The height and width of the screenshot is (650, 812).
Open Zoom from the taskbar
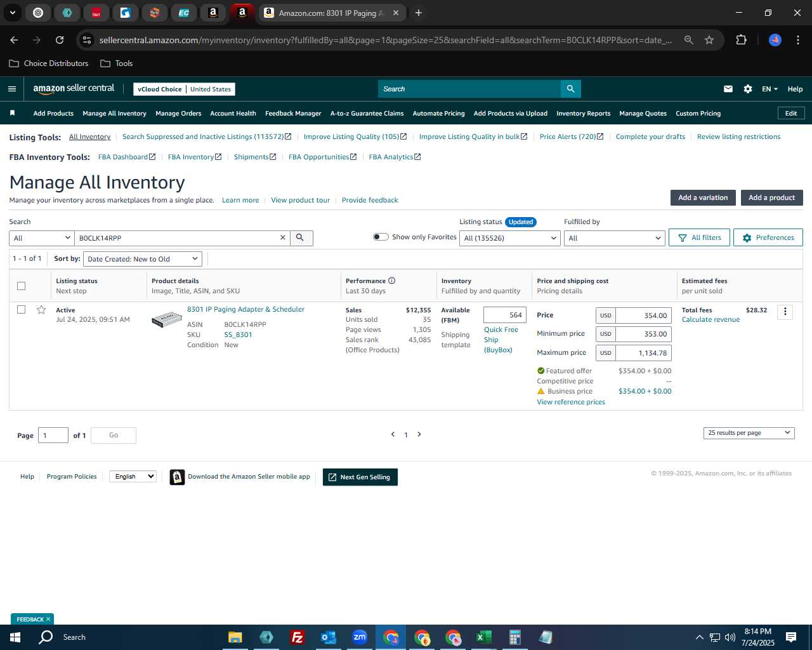click(360, 637)
